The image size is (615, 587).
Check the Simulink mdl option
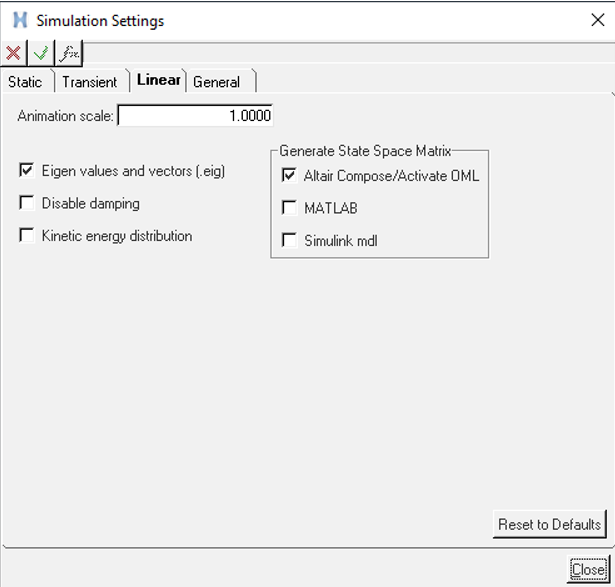pyautogui.click(x=289, y=240)
